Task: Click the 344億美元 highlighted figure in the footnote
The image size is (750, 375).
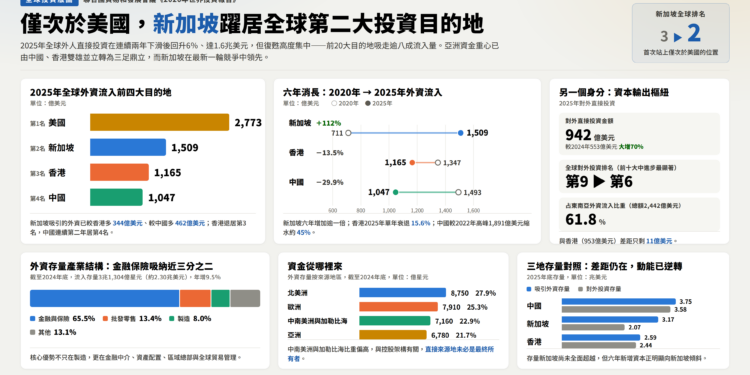Action: 127,223
